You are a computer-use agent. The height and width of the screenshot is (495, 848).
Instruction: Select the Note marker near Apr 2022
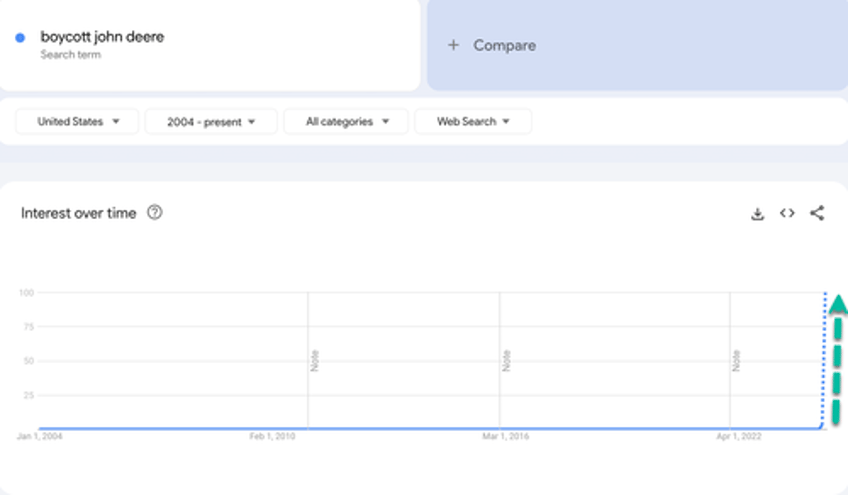[736, 360]
